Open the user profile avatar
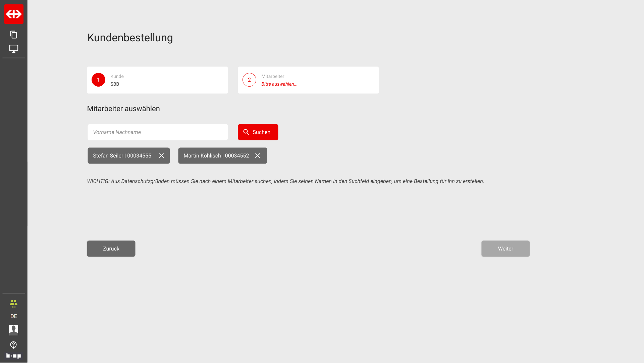This screenshot has height=363, width=644. [13, 330]
